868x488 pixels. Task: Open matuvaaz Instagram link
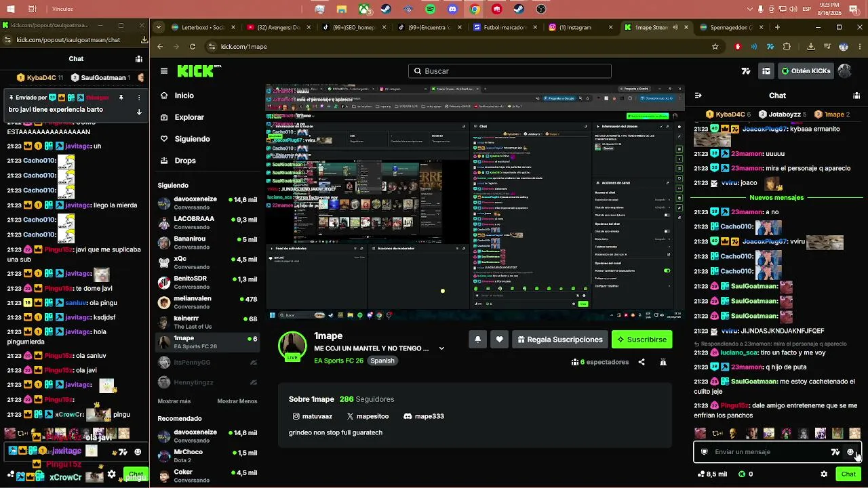[312, 416]
